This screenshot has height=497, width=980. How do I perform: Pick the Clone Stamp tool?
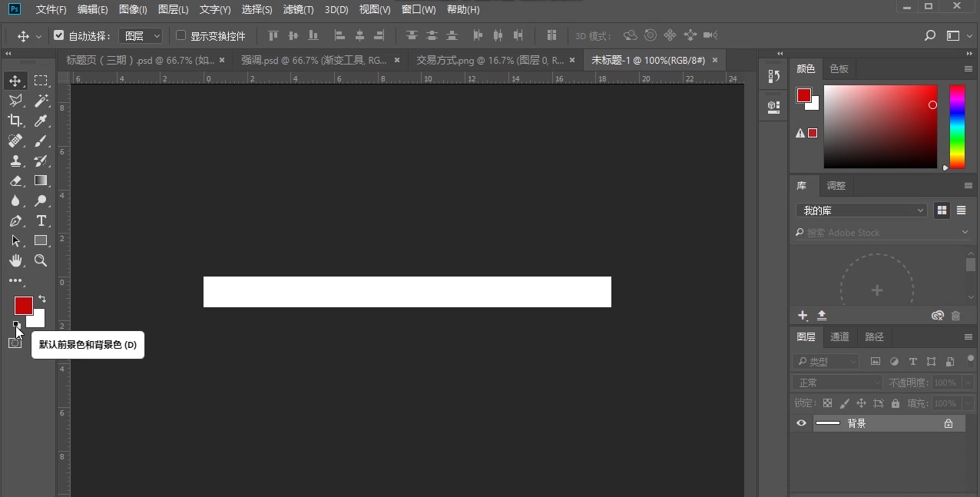click(x=15, y=161)
